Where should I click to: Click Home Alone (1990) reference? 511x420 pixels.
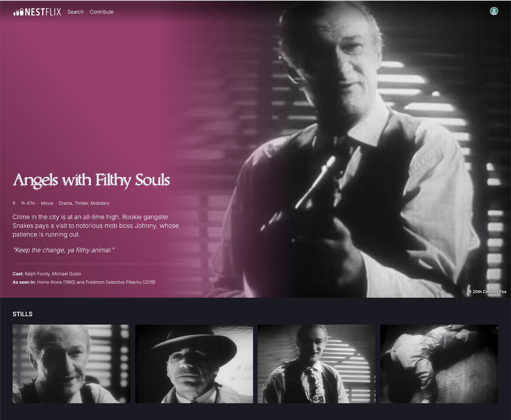[x=56, y=282]
